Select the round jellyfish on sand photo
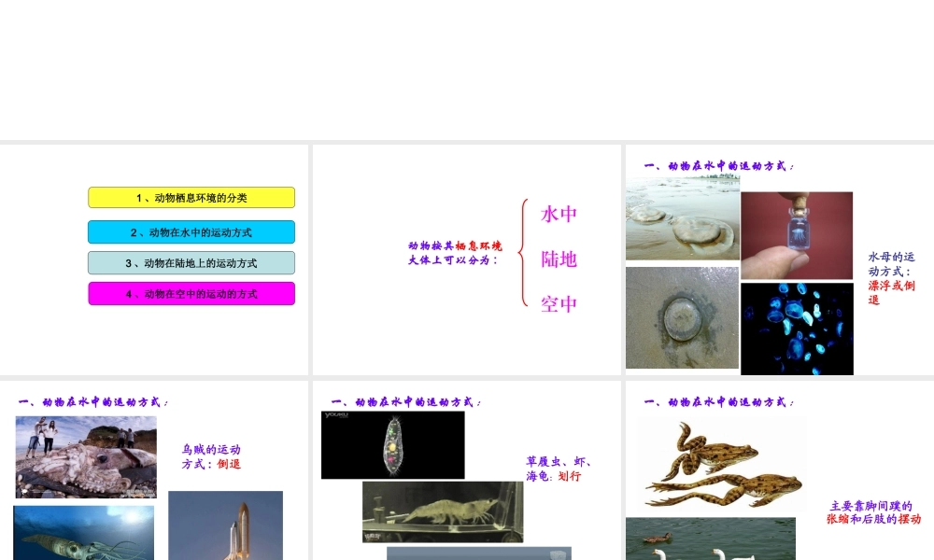The width and height of the screenshot is (934, 560). tap(682, 317)
